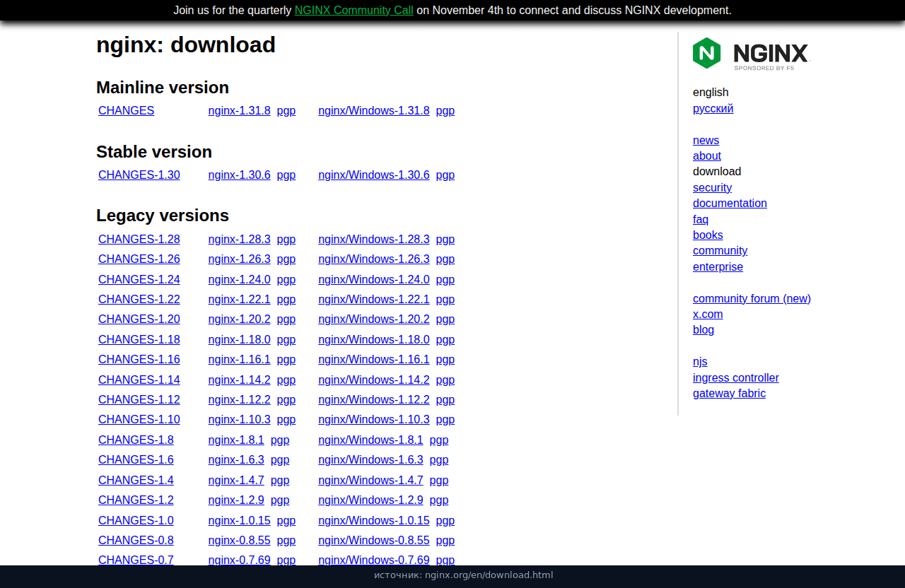905x588 pixels.
Task: Open the community page
Action: point(720,250)
